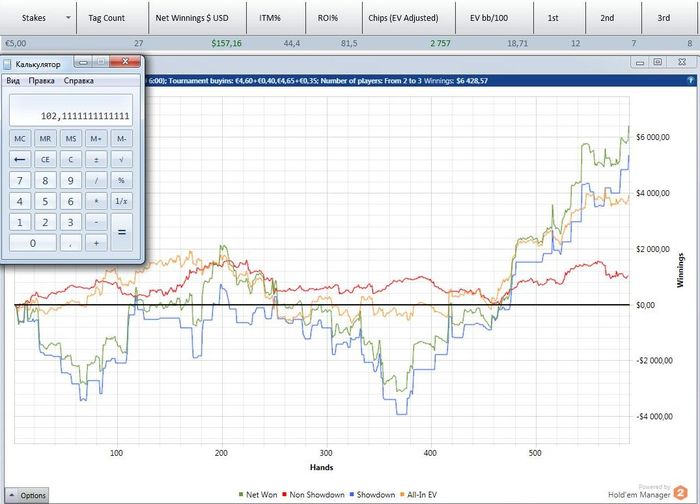Viewport: 700px width, 504px height.
Task: Expand the Options panel
Action: point(27,496)
